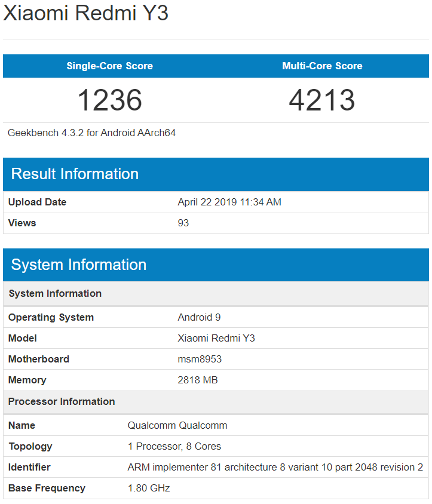Viewport: 432px width, 504px height.
Task: Click the Identifier label
Action: point(29,467)
